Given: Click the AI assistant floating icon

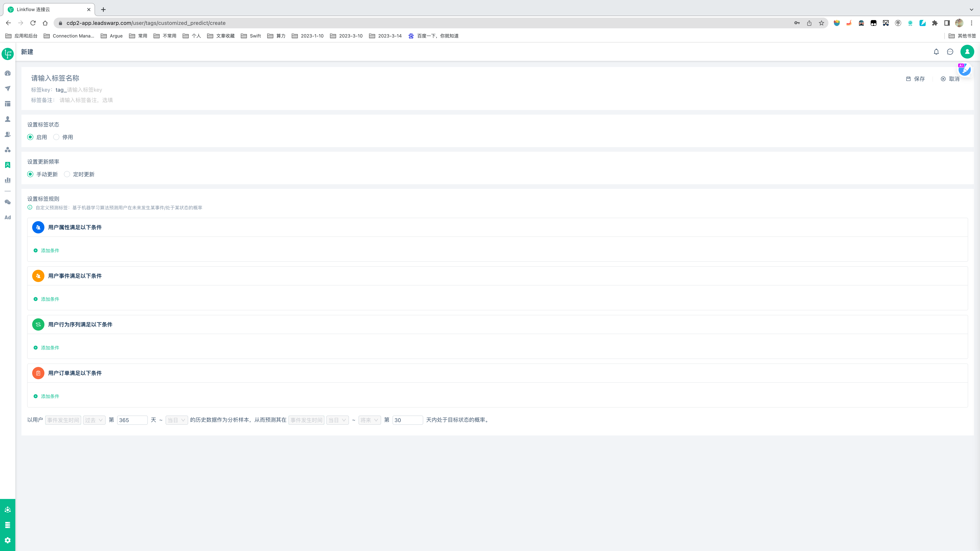Looking at the screenshot, I should 964,70.
